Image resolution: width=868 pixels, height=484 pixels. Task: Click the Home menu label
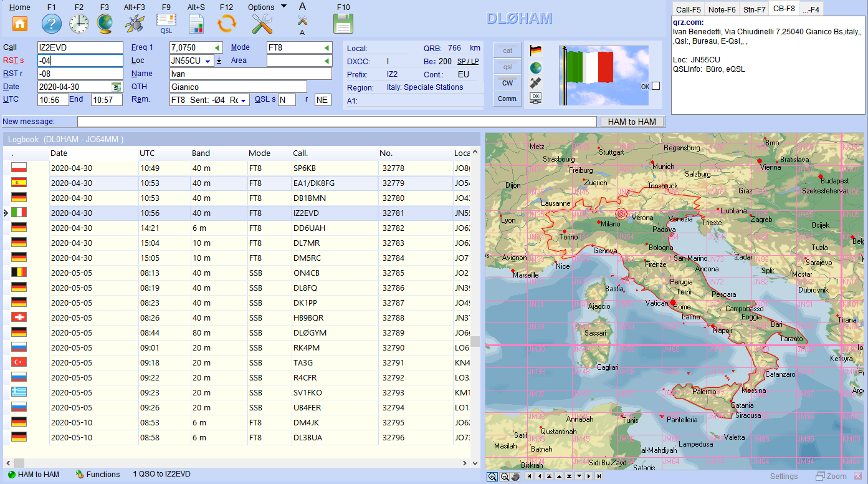[x=20, y=7]
